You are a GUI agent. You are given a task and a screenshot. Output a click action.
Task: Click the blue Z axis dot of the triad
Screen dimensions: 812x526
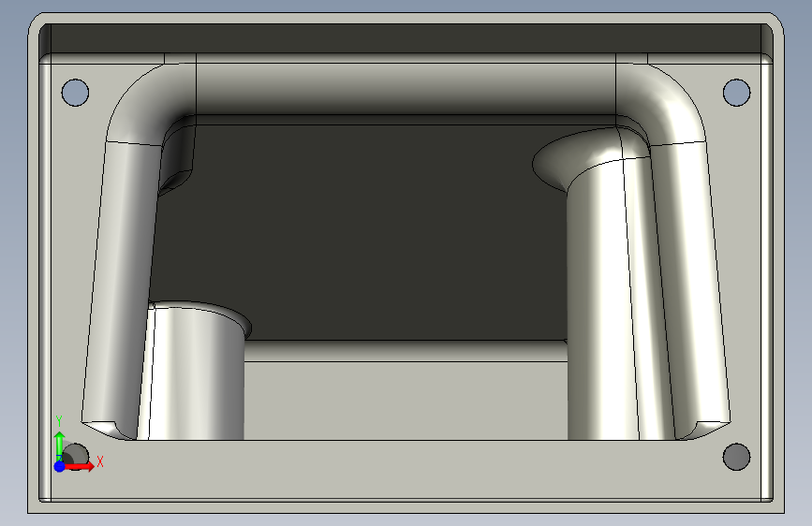[x=60, y=466]
